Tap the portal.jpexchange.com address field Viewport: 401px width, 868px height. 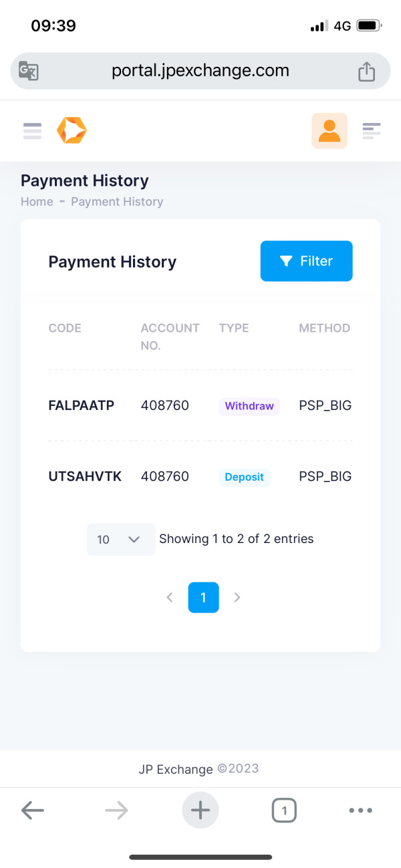[x=200, y=71]
